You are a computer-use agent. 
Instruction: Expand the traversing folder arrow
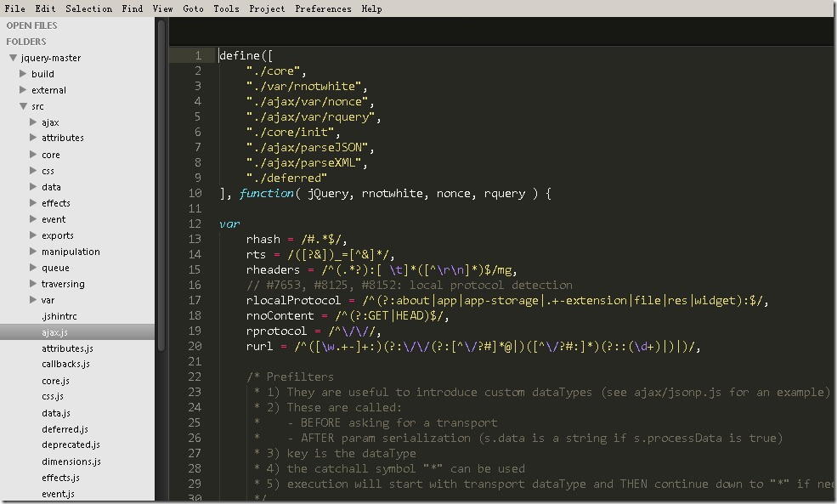pos(33,284)
